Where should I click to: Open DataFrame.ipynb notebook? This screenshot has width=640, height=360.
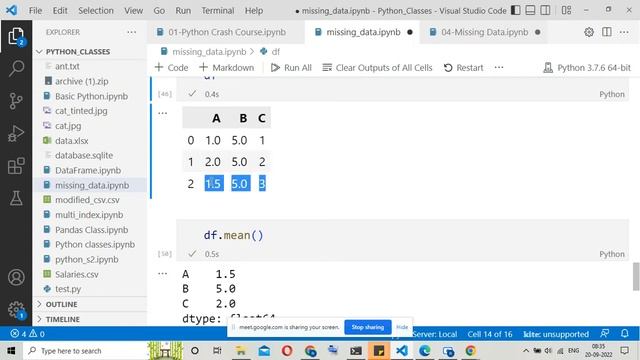coord(88,170)
